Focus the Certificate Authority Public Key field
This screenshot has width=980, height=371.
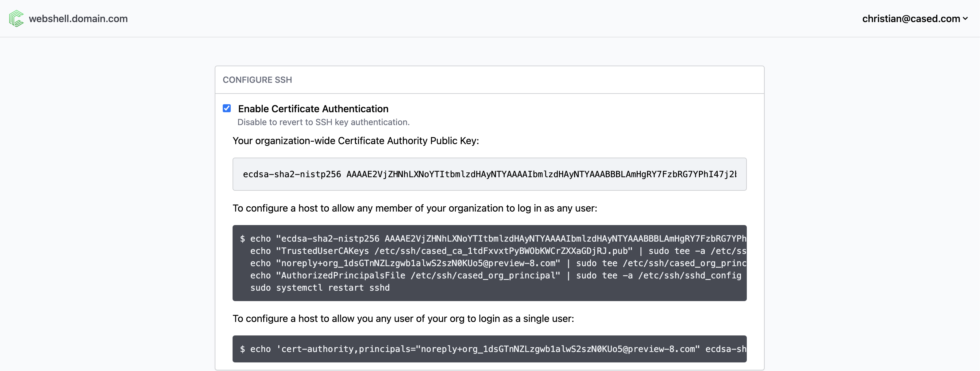pyautogui.click(x=489, y=174)
